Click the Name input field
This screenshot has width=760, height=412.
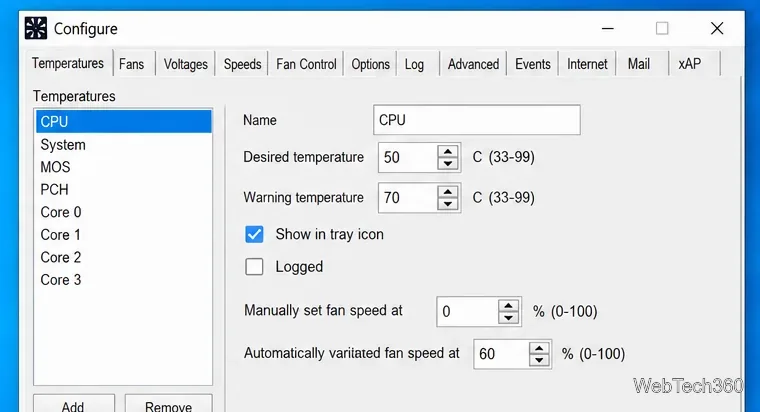tap(476, 120)
